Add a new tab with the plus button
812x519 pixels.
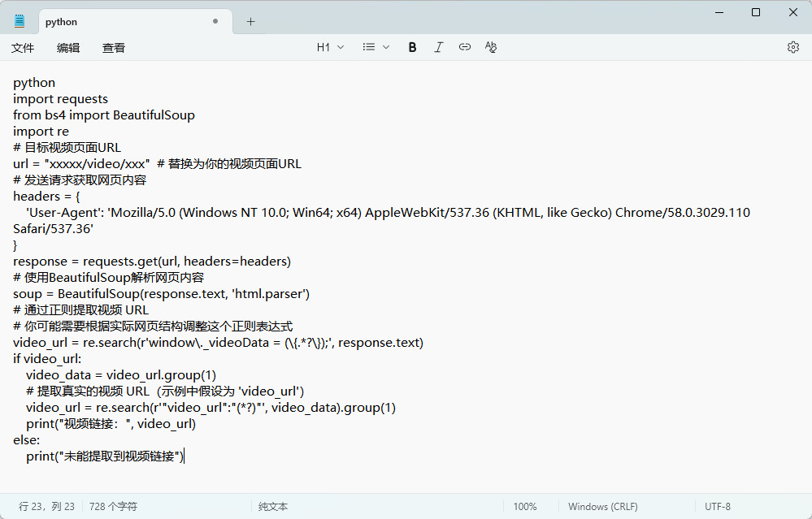pyautogui.click(x=250, y=21)
